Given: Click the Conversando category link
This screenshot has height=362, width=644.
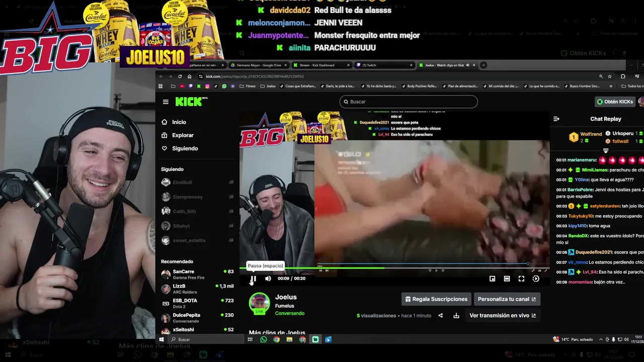Looking at the screenshot, I should click(x=290, y=313).
